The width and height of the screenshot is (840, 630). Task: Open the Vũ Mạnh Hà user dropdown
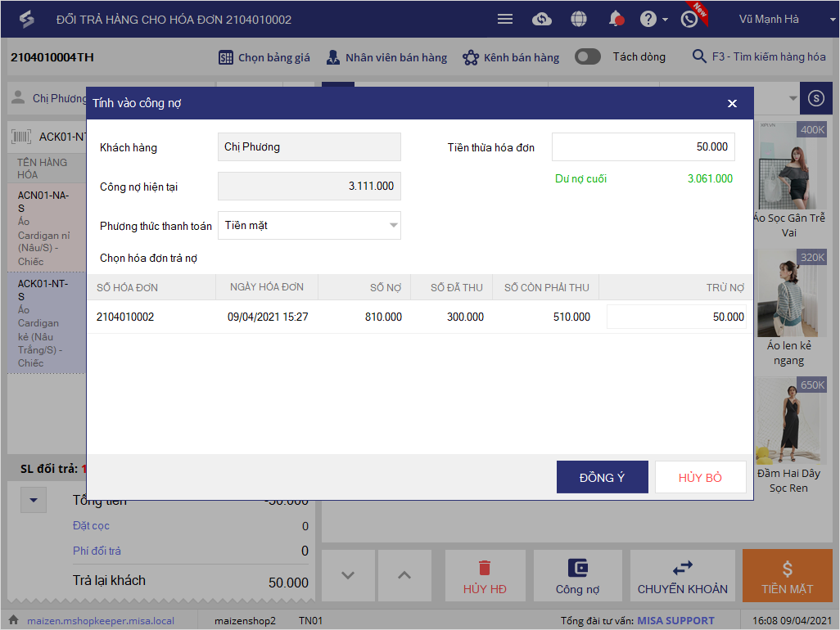[x=787, y=20]
